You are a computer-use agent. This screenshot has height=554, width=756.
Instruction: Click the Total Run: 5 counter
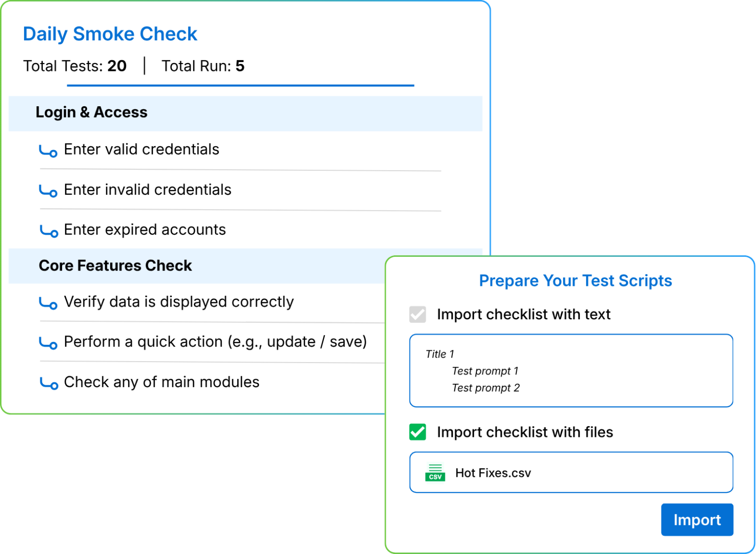tap(203, 66)
